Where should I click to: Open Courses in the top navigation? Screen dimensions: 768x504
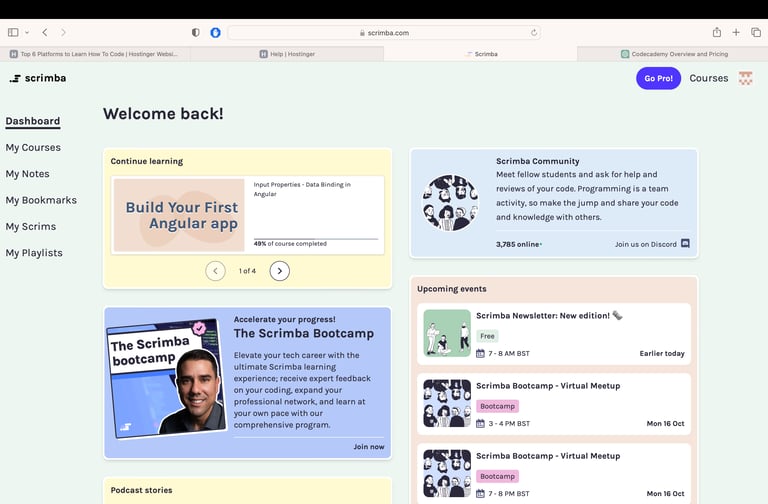pyautogui.click(x=708, y=78)
